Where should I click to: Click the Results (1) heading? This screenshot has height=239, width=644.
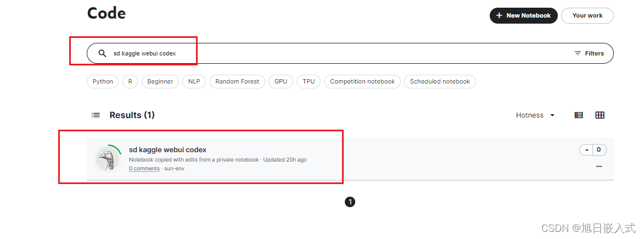pyautogui.click(x=132, y=115)
